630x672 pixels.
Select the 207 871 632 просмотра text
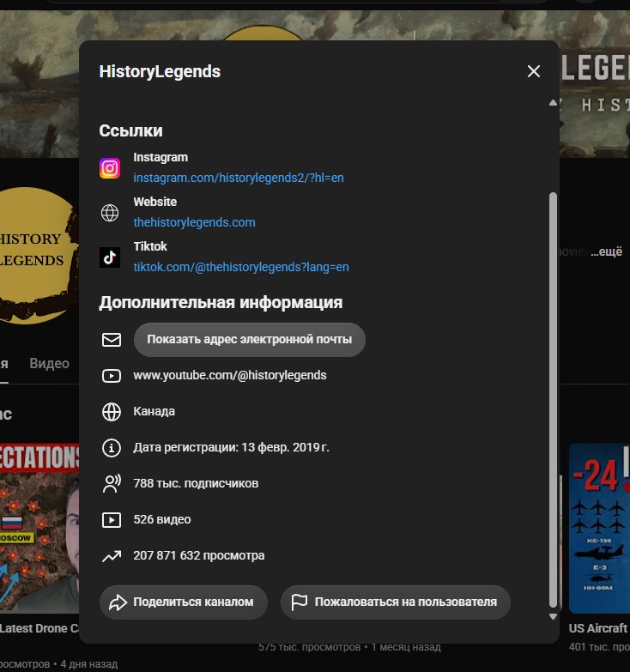pos(199,555)
